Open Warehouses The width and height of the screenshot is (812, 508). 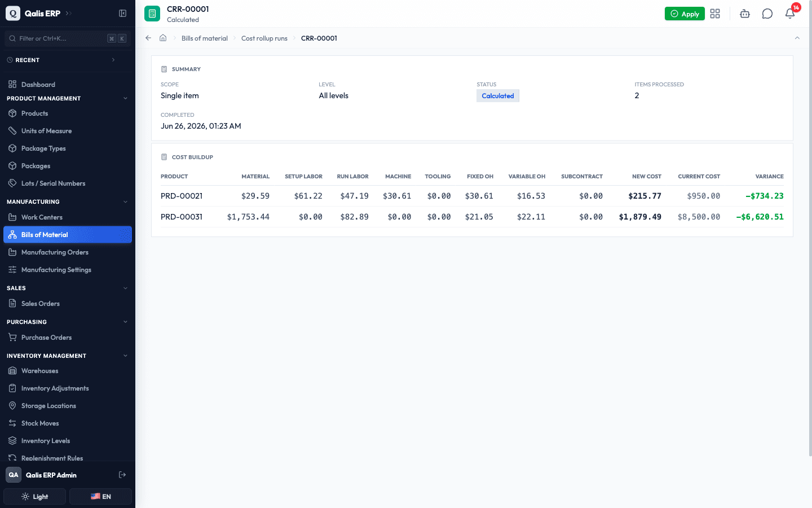pyautogui.click(x=68, y=371)
